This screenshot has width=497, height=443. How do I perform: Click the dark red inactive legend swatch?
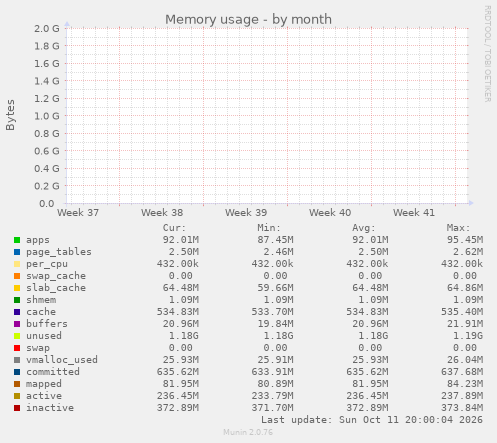[17, 408]
